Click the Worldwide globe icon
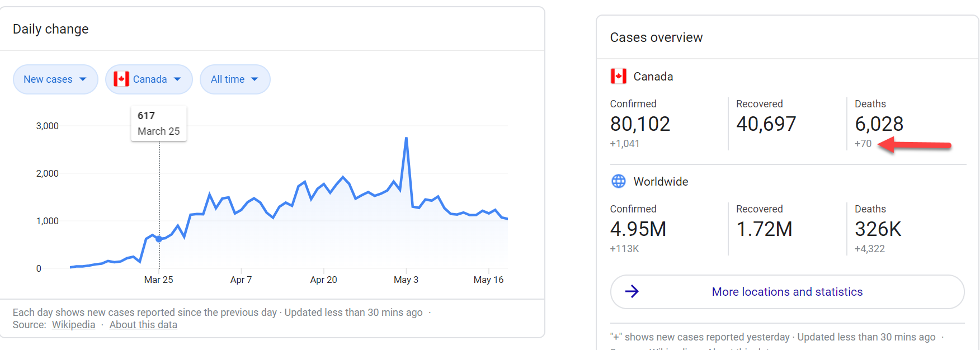The width and height of the screenshot is (980, 350). (x=618, y=181)
